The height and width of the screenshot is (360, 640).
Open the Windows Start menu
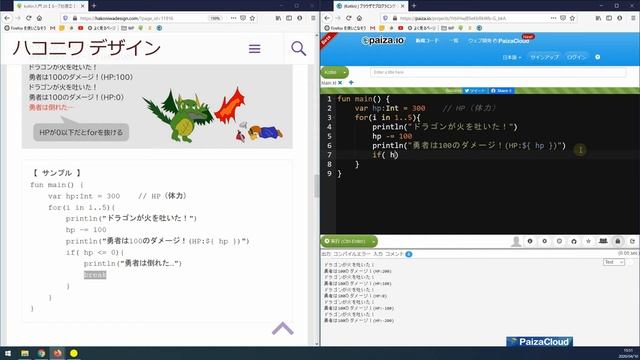coord(8,353)
